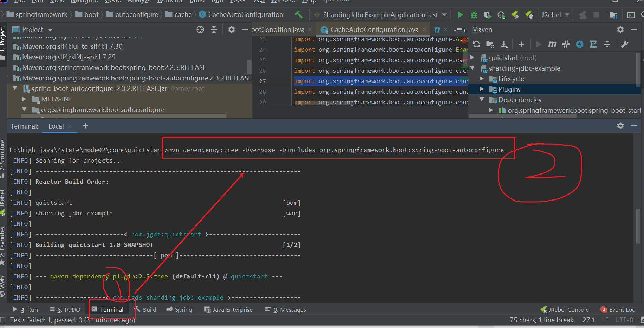
Task: Toggle Maven offline mode
Action: point(566,44)
